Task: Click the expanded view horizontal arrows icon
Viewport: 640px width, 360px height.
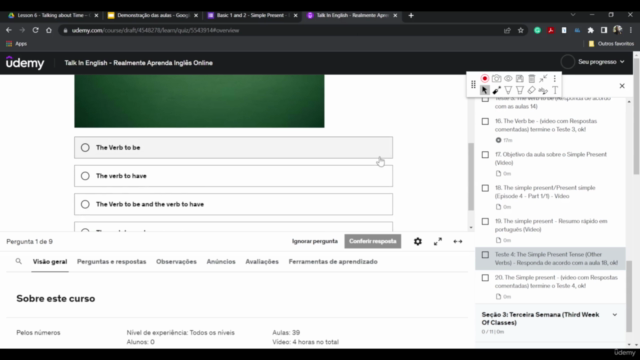Action: tap(458, 242)
